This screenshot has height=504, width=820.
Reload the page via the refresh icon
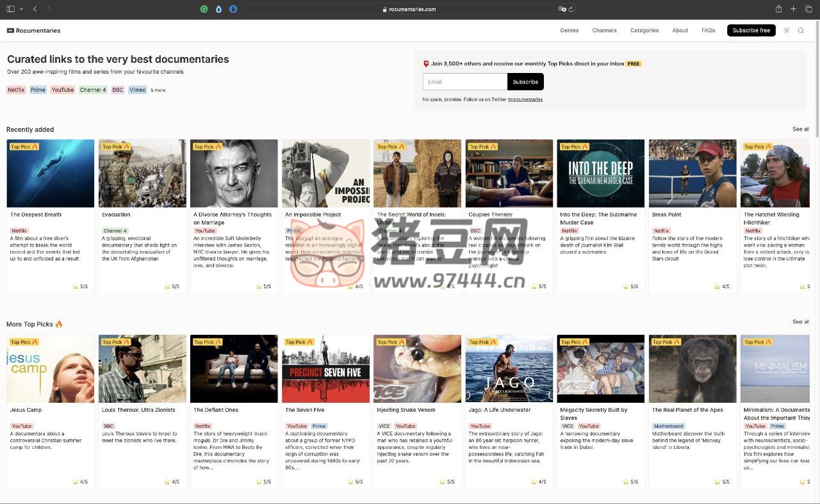click(x=571, y=9)
